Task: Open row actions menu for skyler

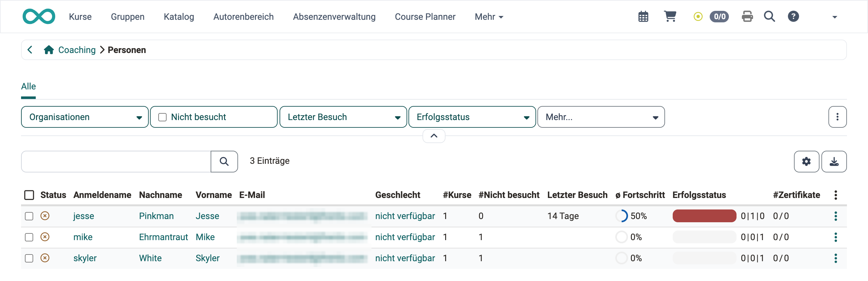Action: pyautogui.click(x=836, y=258)
